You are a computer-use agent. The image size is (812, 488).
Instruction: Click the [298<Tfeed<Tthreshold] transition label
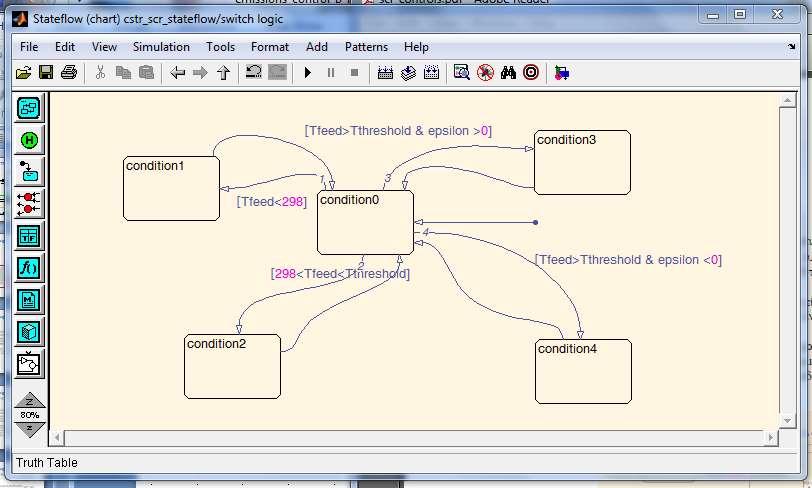click(x=340, y=274)
